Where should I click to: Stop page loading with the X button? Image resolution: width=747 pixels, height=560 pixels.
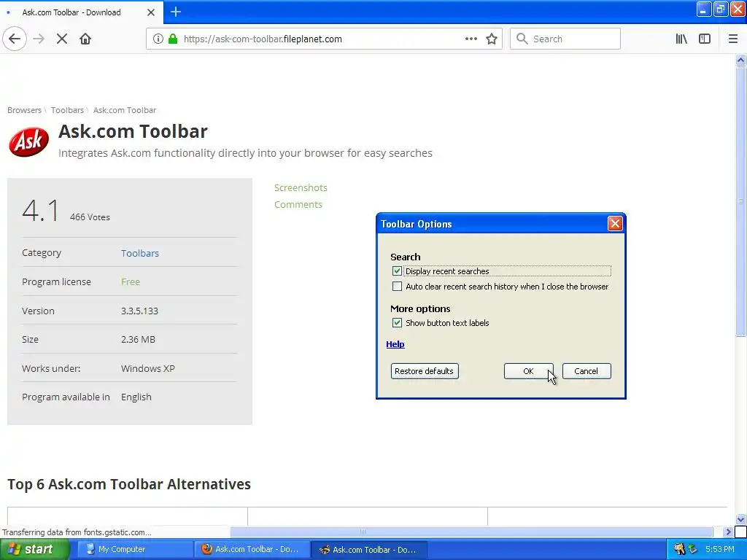62,39
